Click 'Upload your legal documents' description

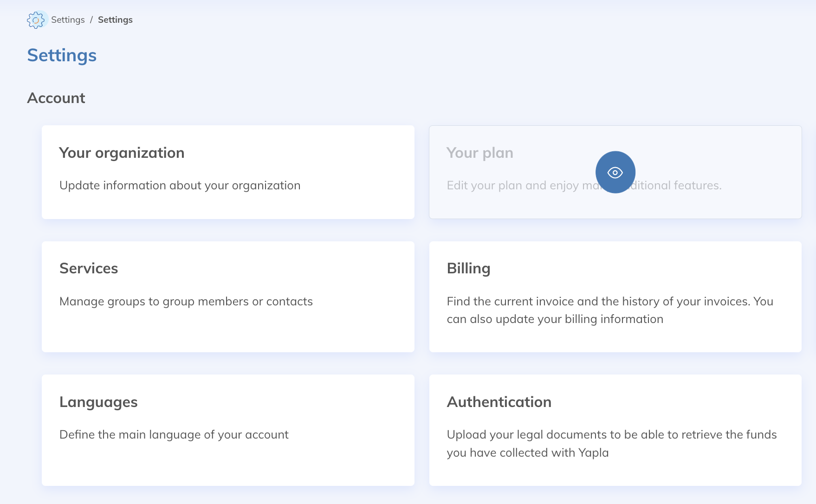pos(611,443)
